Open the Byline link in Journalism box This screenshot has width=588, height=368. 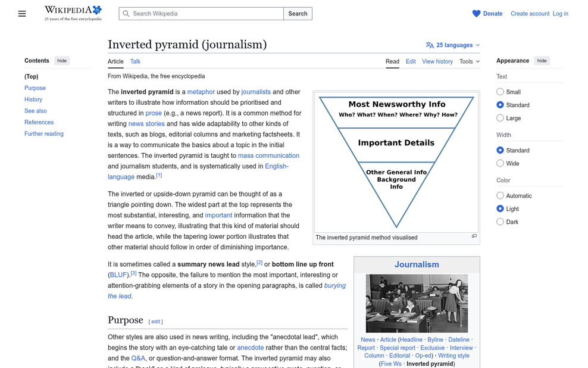tap(435, 339)
